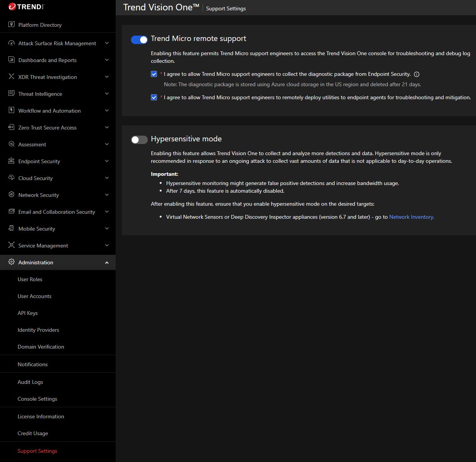Image resolution: width=476 pixels, height=462 pixels.
Task: Expand the Dashboards and Reports chevron
Action: point(107,60)
